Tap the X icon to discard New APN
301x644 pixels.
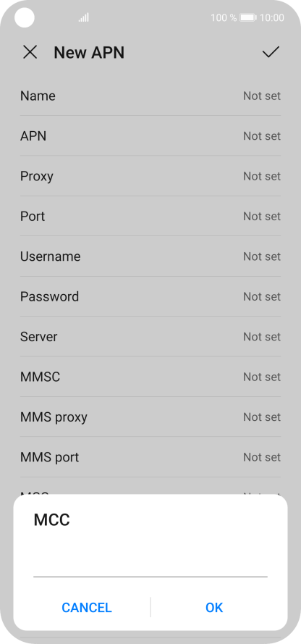[x=30, y=52]
